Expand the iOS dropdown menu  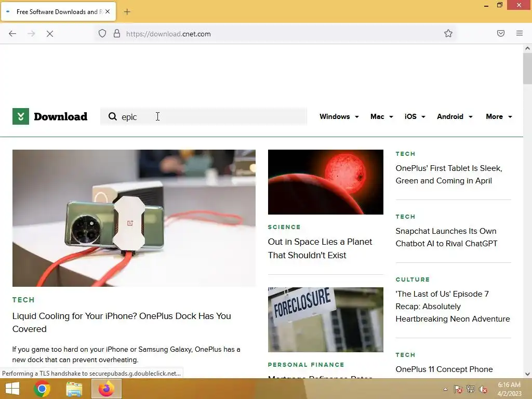pos(415,116)
